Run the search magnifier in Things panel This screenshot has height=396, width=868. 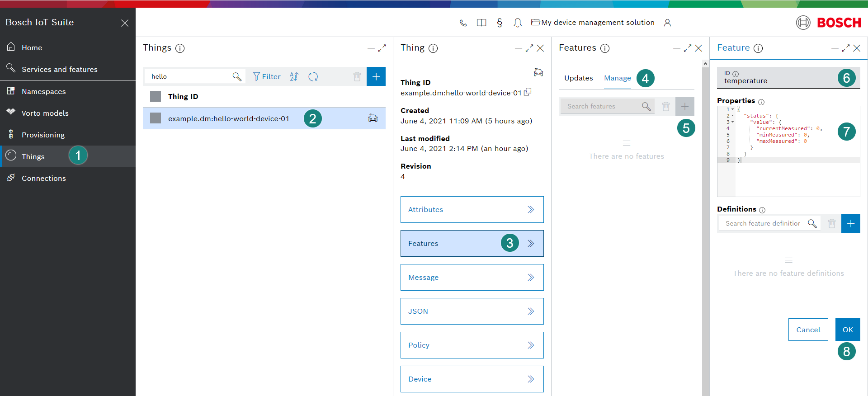[237, 76]
